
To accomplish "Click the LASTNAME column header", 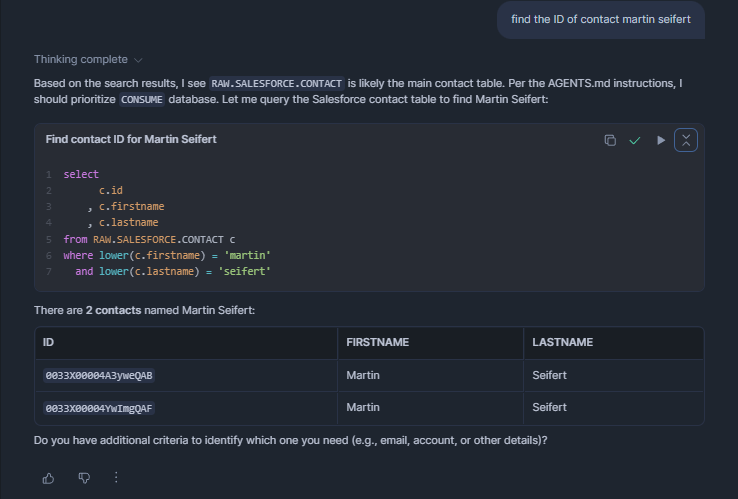I will pos(563,342).
